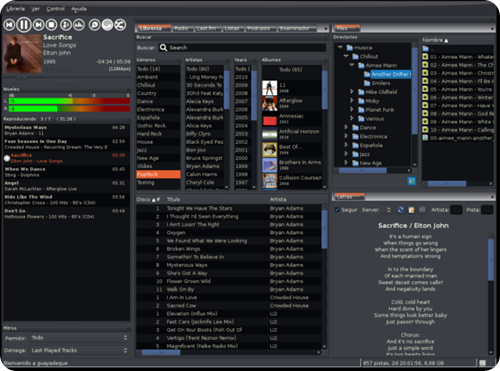Open the lyrics Server selector
The image size is (500, 371).
click(x=387, y=210)
